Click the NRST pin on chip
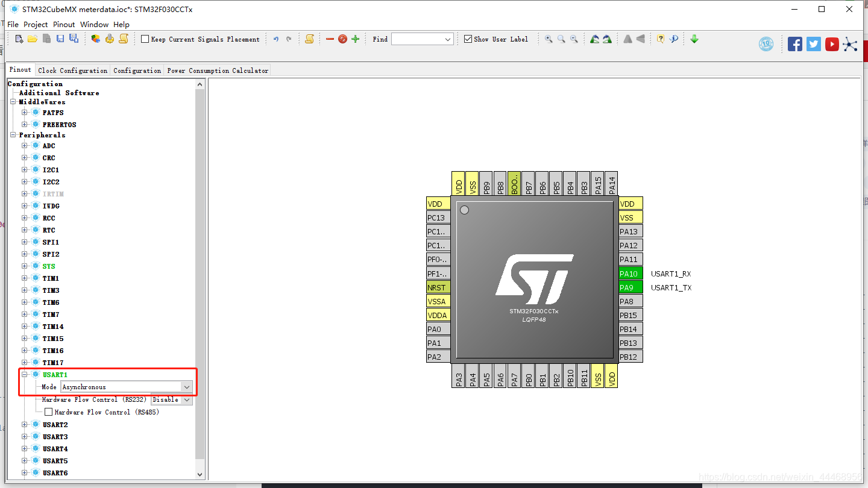Image resolution: width=868 pixels, height=488 pixels. point(438,287)
